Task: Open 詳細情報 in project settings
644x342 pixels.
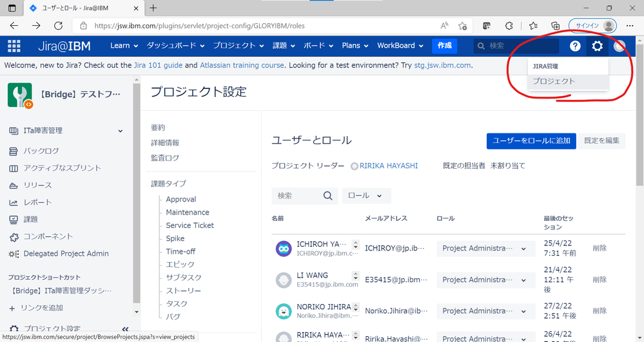Action: pyautogui.click(x=165, y=143)
